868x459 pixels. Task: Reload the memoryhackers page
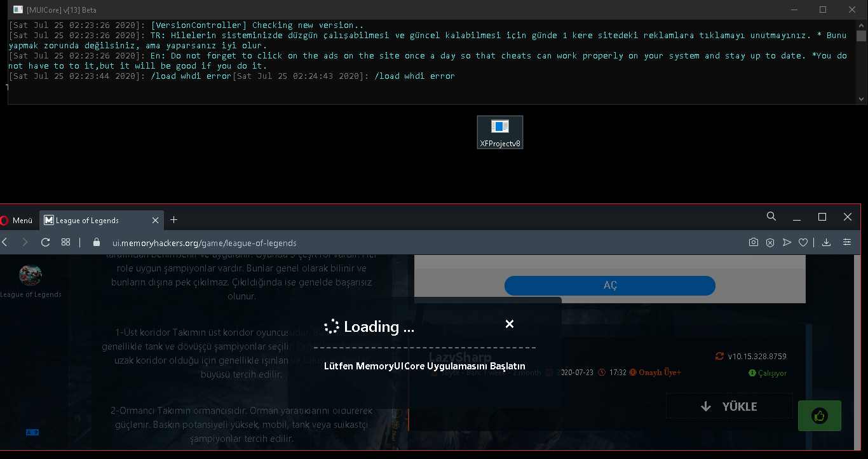(x=45, y=242)
